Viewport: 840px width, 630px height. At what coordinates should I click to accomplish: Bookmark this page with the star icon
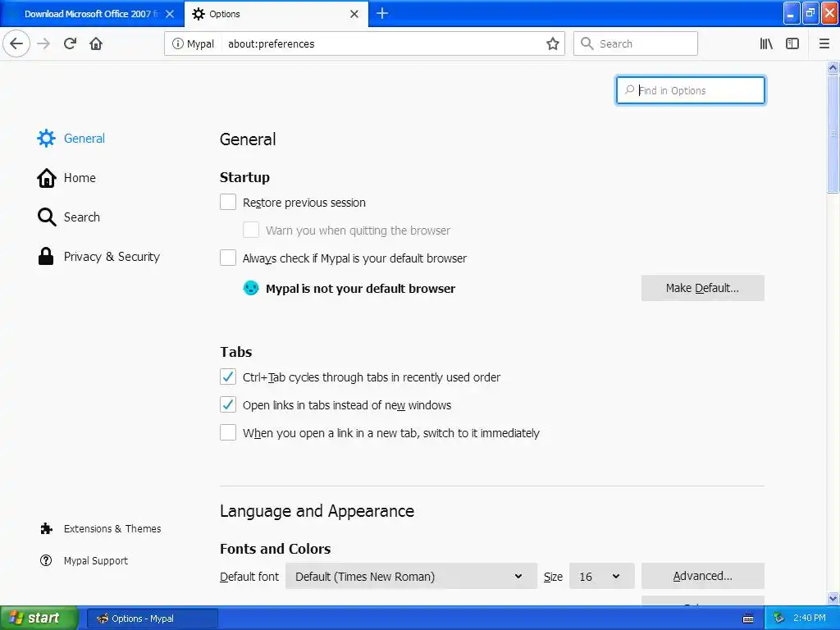tap(552, 44)
